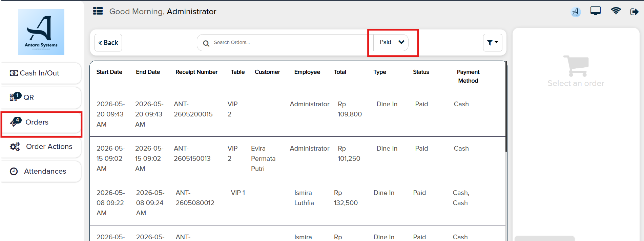Click the monitor display icon
The width and height of the screenshot is (644, 241).
pyautogui.click(x=595, y=11)
